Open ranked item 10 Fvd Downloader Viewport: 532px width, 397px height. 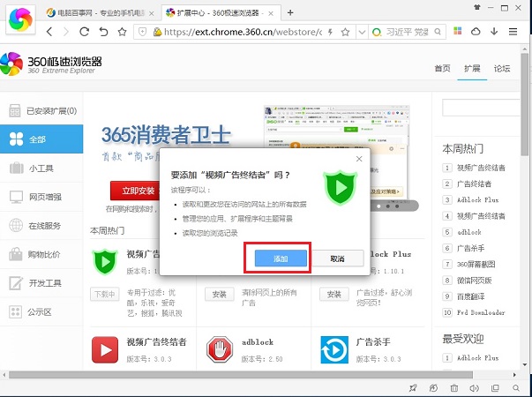481,312
